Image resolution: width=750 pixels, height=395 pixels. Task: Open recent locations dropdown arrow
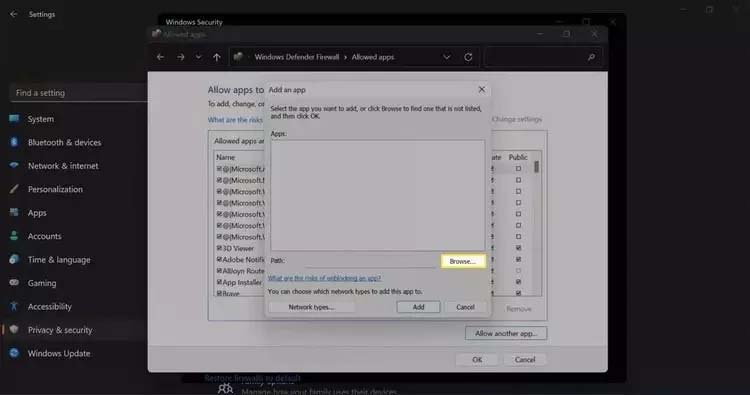coord(198,57)
